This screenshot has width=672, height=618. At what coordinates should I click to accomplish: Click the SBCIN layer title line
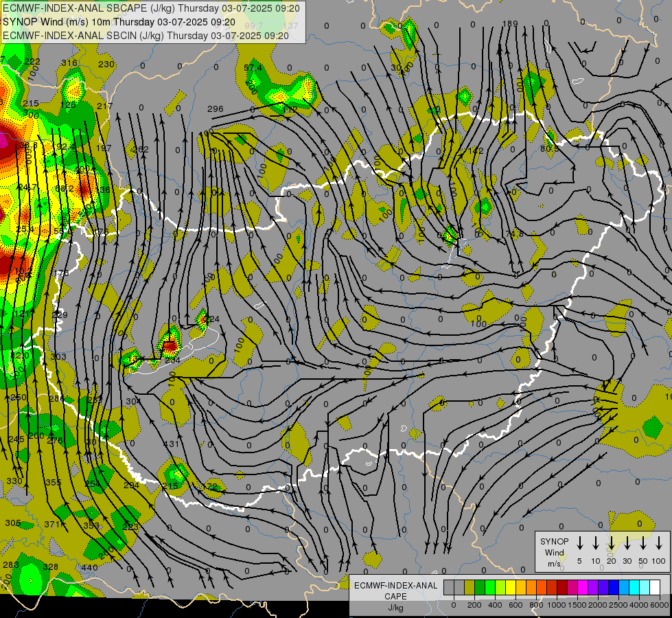click(146, 36)
